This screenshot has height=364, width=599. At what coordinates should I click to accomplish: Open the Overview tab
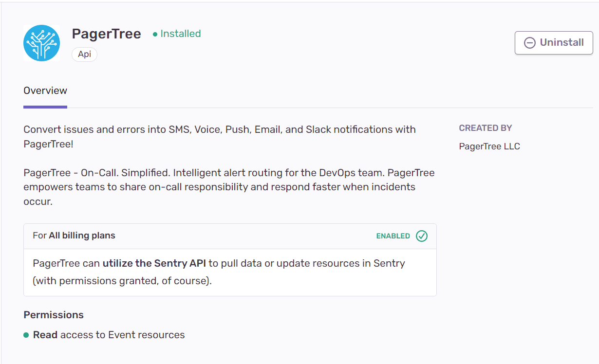(45, 91)
